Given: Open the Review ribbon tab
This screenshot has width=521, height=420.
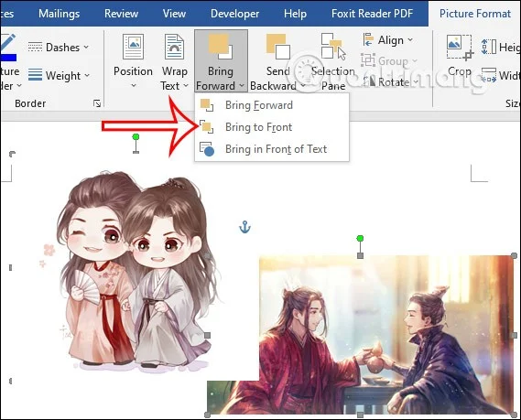Looking at the screenshot, I should point(121,14).
